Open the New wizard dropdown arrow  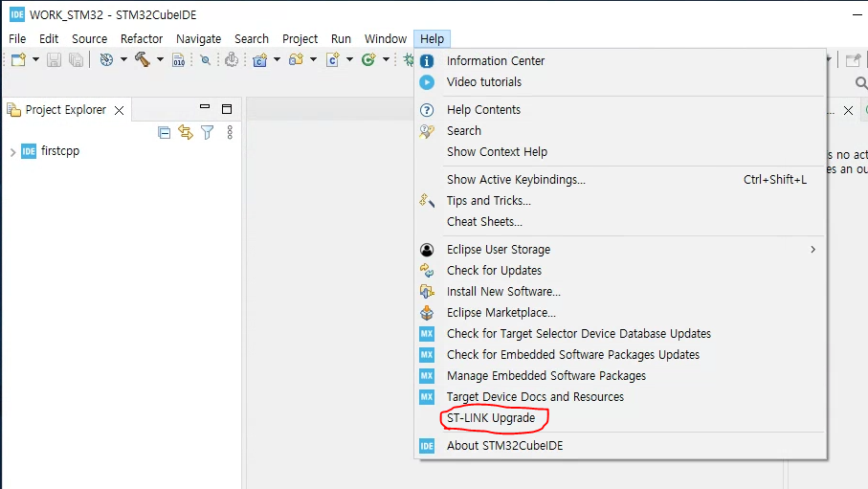point(35,59)
